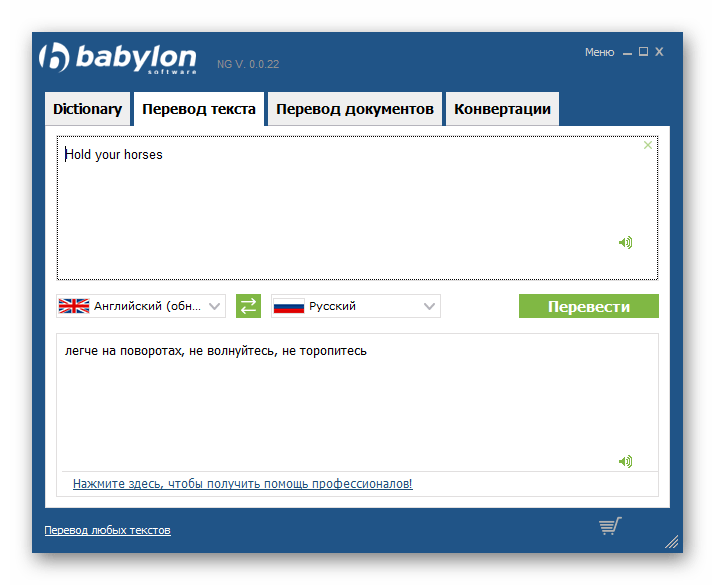Click the green Перевести button
Viewport: 715px width, 585px height.
coord(589,306)
